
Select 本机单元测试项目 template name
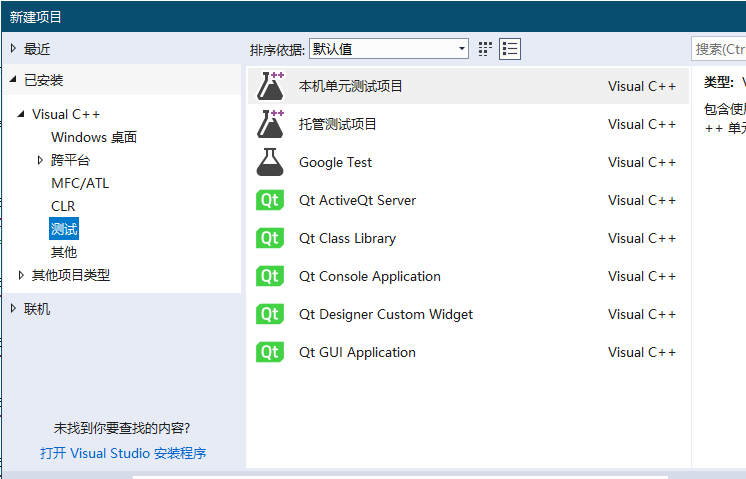tap(351, 86)
